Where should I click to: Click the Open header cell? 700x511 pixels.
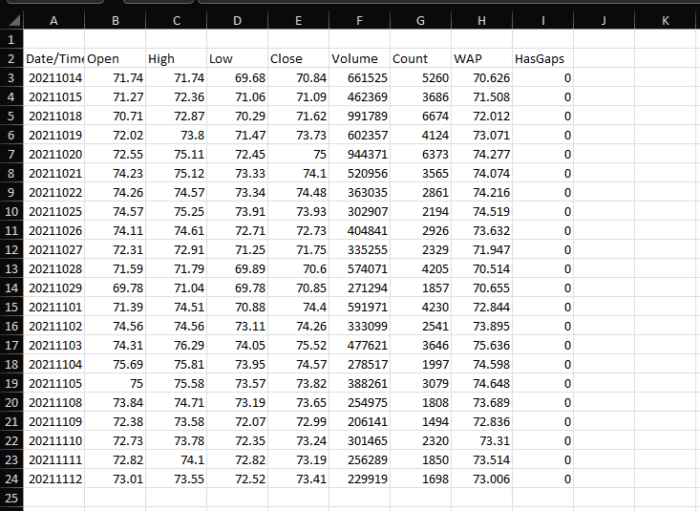(x=115, y=58)
